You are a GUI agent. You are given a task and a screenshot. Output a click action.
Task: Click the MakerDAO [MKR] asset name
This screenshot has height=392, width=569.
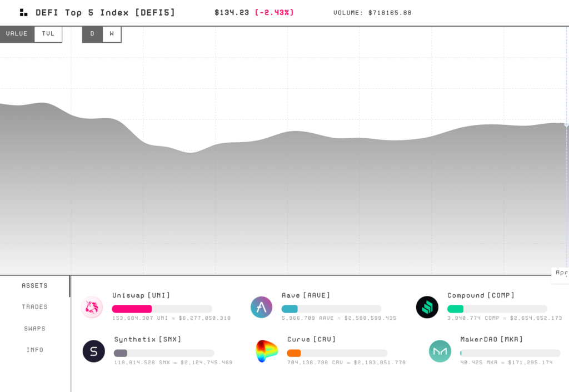492,339
